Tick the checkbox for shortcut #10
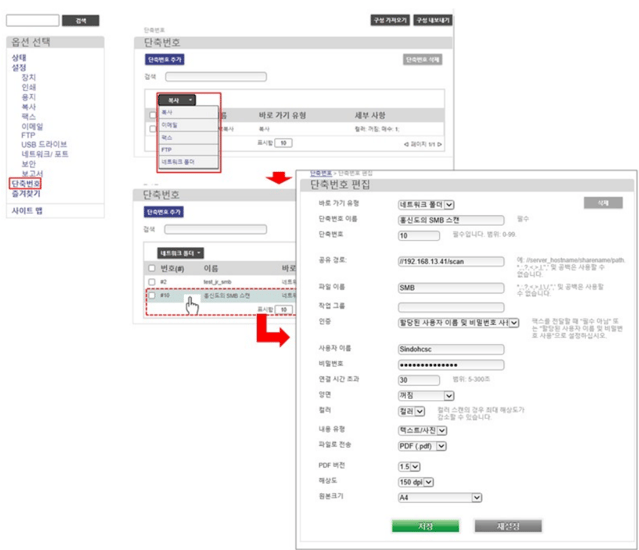The width and height of the screenshot is (639, 550). [152, 296]
